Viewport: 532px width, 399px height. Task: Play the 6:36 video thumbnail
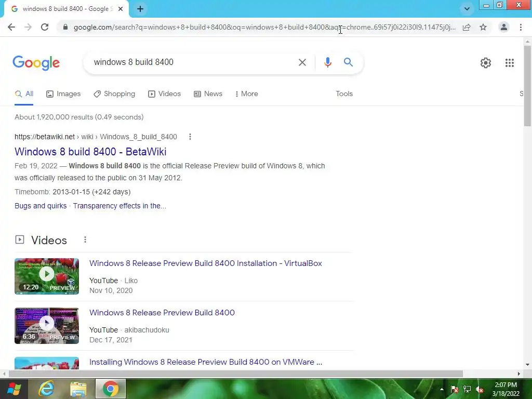pos(47,326)
